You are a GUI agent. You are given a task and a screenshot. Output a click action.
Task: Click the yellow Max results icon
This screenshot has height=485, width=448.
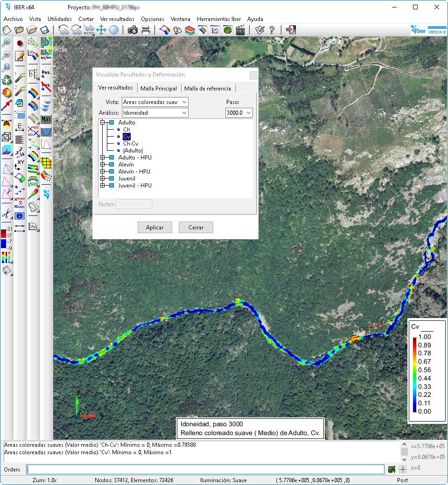46,120
